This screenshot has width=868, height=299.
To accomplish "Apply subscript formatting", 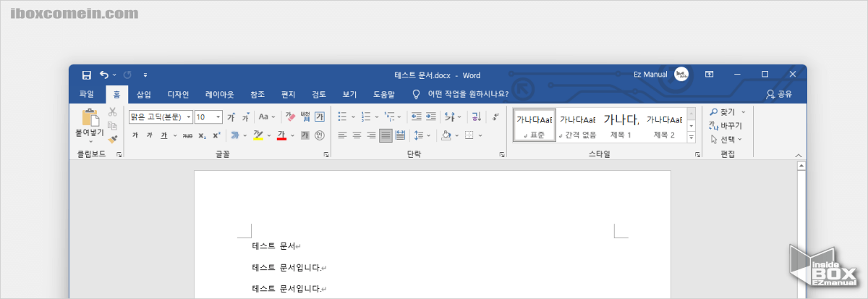I will 202,135.
